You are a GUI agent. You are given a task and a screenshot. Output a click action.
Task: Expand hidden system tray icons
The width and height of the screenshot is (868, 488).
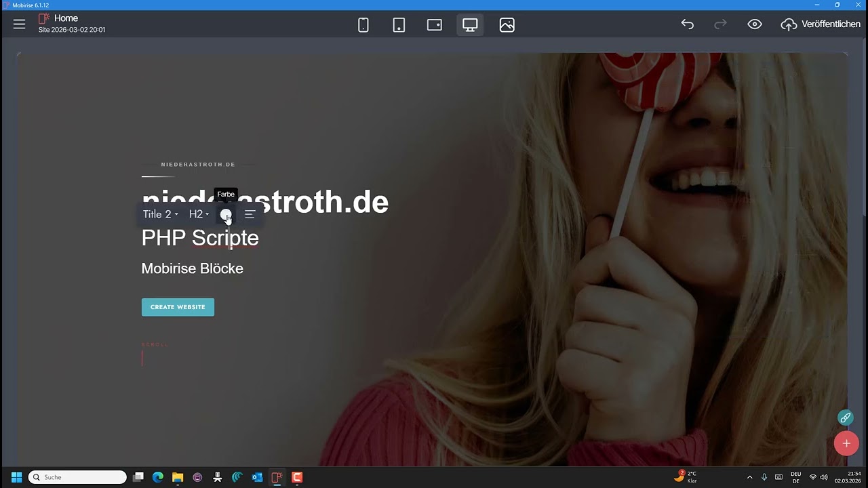click(x=749, y=477)
